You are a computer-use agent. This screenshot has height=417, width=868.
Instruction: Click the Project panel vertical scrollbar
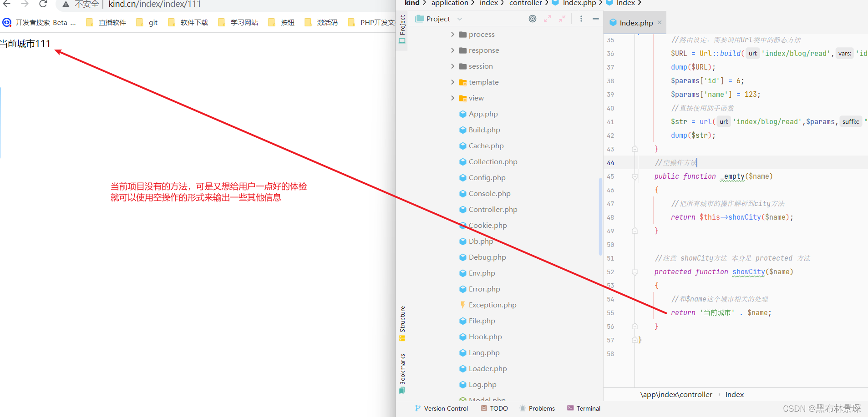pos(600,216)
